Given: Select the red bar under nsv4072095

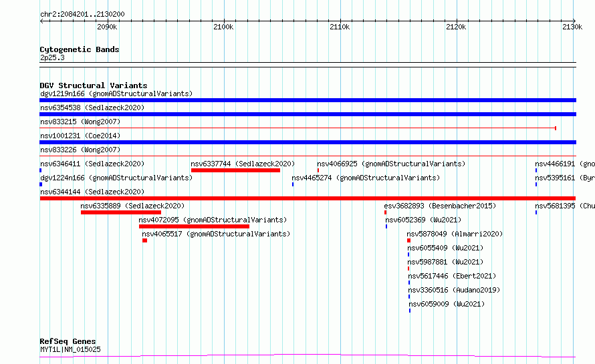Looking at the screenshot, I should (x=195, y=226).
